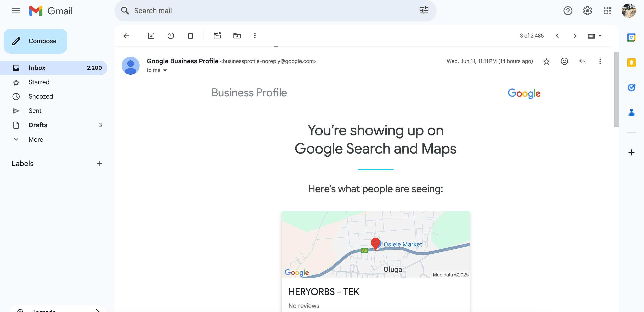644x312 pixels.
Task: Open the Snoozed folder
Action: pos(53,96)
